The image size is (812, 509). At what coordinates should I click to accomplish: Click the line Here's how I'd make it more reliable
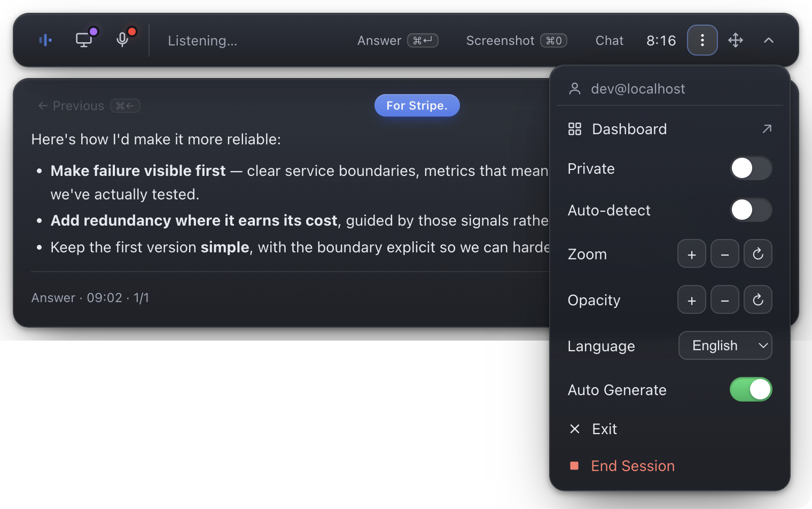pyautogui.click(x=156, y=140)
